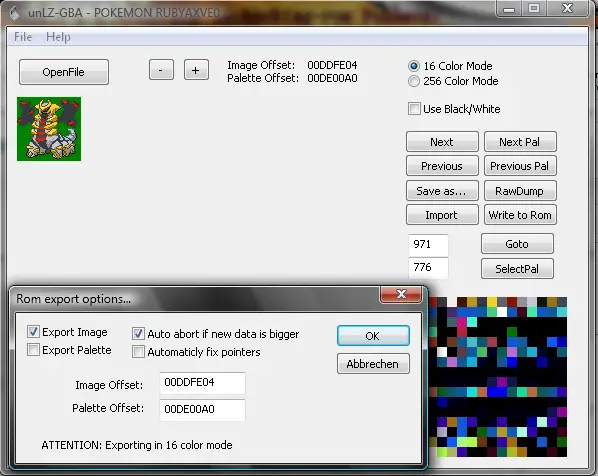Viewport: 598px width, 476px height.
Task: Confirm export with the OK button
Action: point(373,336)
